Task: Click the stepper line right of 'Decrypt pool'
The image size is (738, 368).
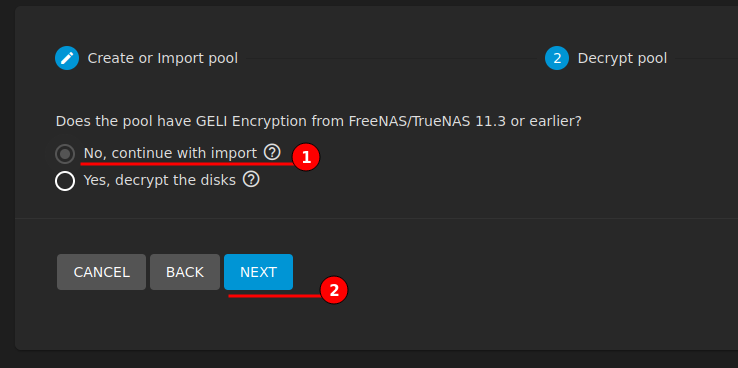Action: 706,58
